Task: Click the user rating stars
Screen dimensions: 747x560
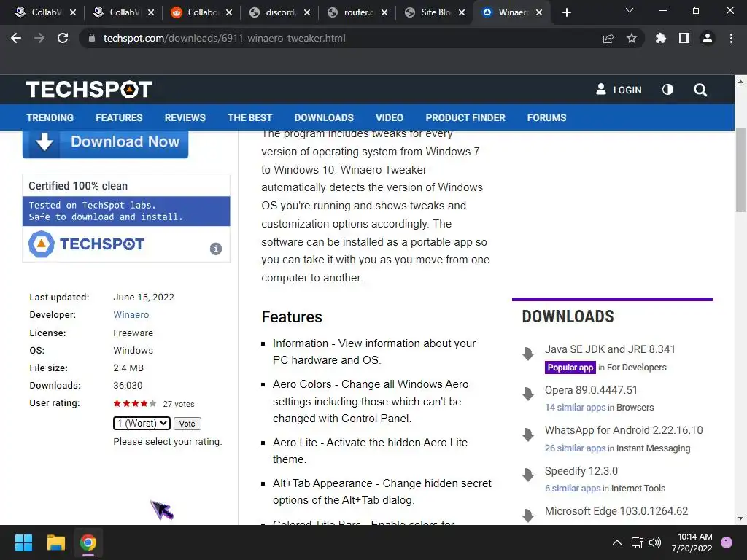Action: point(135,403)
